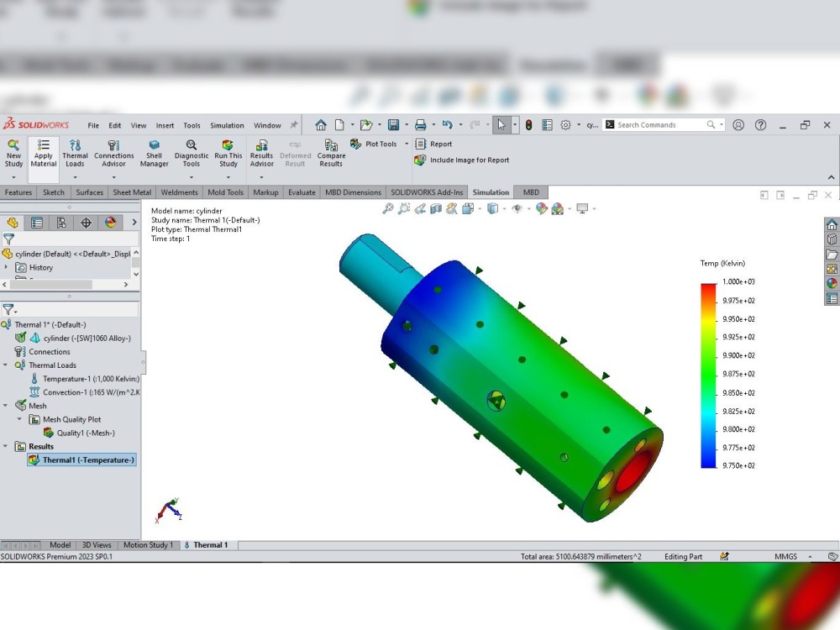
Task: Click the Compare Results icon
Action: click(x=331, y=155)
